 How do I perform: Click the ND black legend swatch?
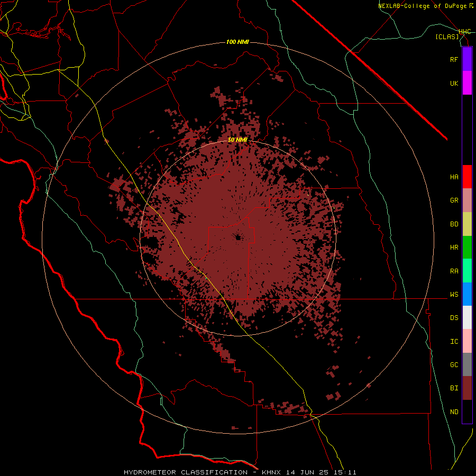pyautogui.click(x=467, y=411)
